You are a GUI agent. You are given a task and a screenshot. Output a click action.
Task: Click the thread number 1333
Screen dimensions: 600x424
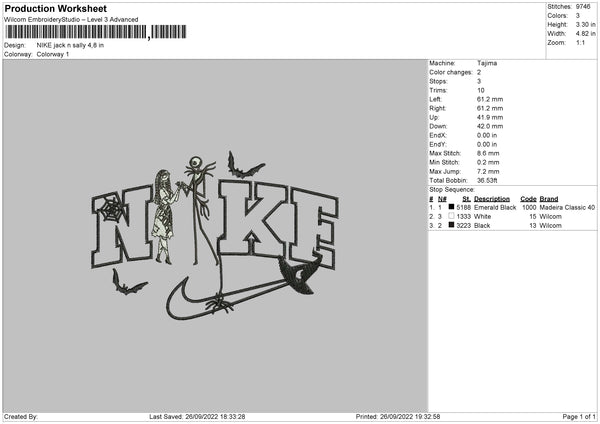463,217
